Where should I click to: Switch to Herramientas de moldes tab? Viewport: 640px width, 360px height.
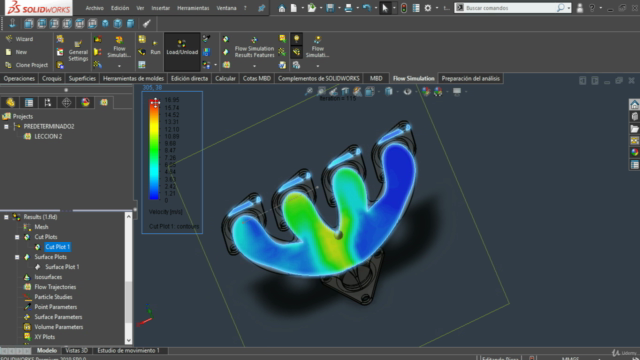click(133, 78)
